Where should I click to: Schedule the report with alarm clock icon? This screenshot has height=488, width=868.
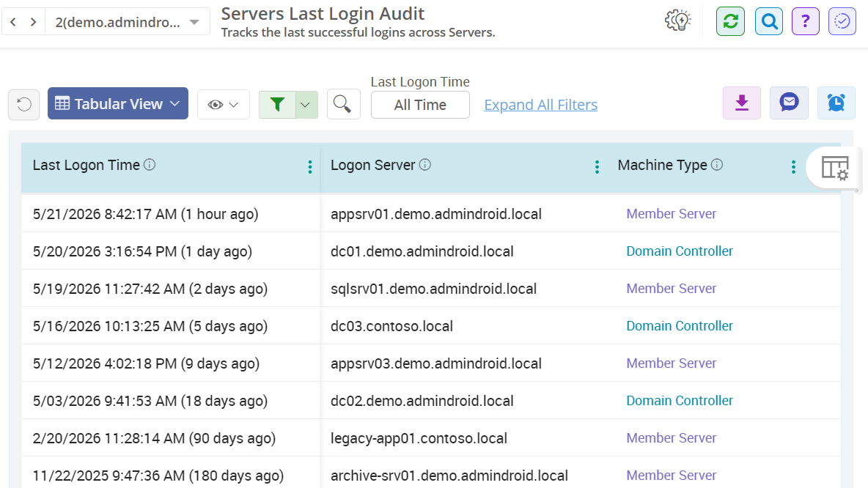[836, 103]
